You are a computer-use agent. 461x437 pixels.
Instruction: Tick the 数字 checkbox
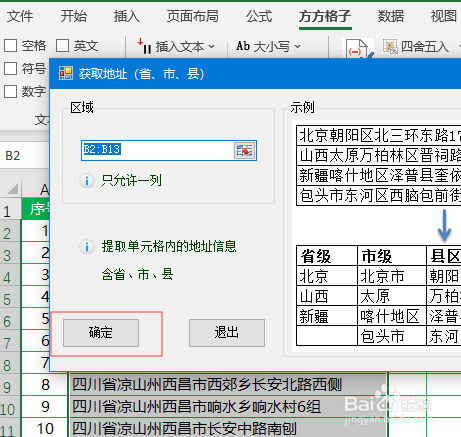pyautogui.click(x=10, y=91)
